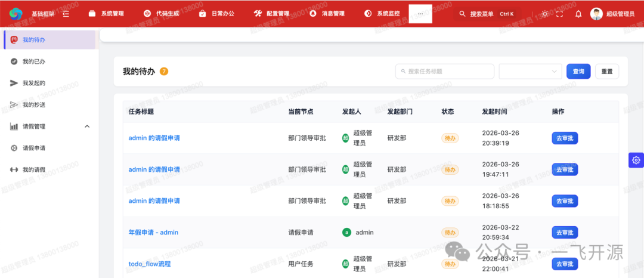
Task: Open the more menus ellipsis
Action: 420,14
